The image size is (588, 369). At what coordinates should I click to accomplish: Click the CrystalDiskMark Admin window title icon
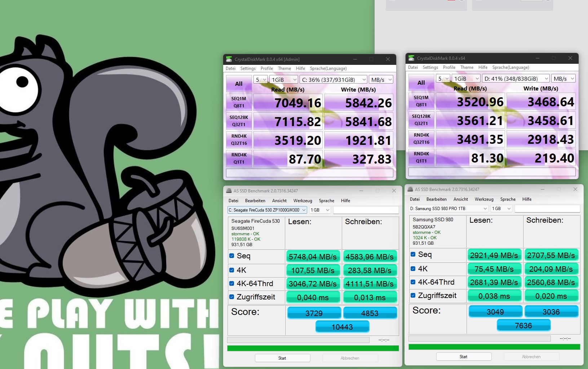click(x=229, y=59)
